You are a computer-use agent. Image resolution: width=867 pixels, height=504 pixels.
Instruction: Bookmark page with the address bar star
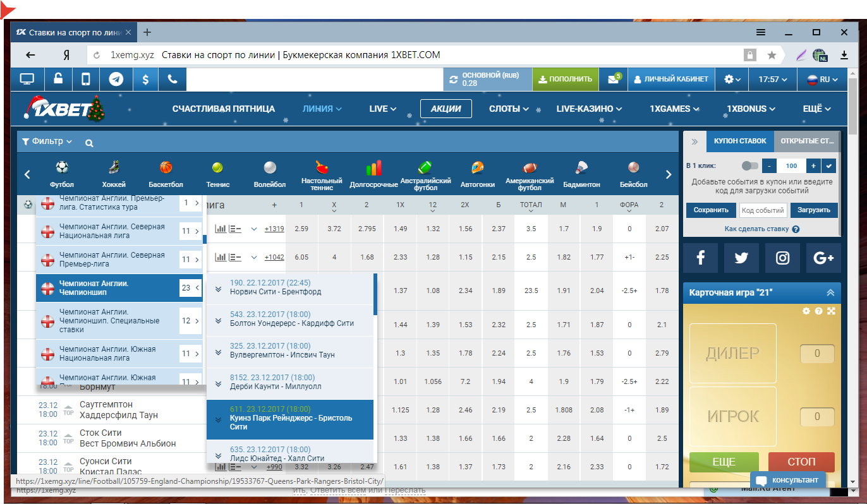click(x=772, y=55)
